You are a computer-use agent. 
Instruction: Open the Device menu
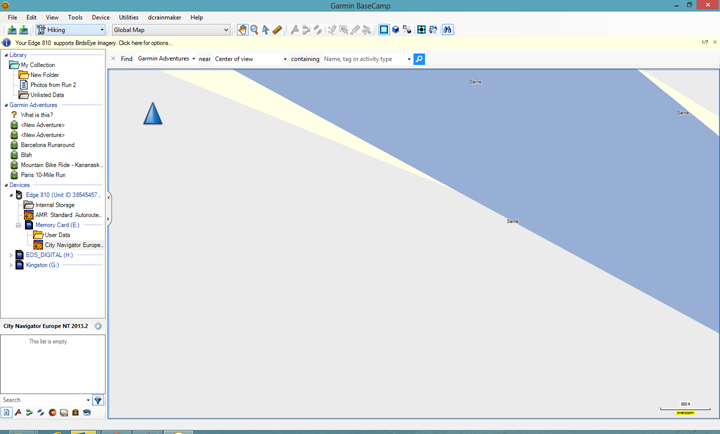[x=101, y=17]
